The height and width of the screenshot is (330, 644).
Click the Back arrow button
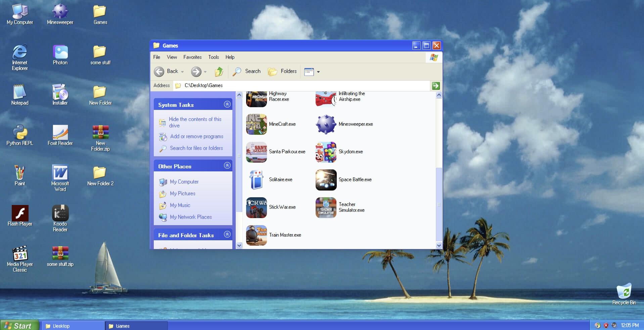pos(159,71)
